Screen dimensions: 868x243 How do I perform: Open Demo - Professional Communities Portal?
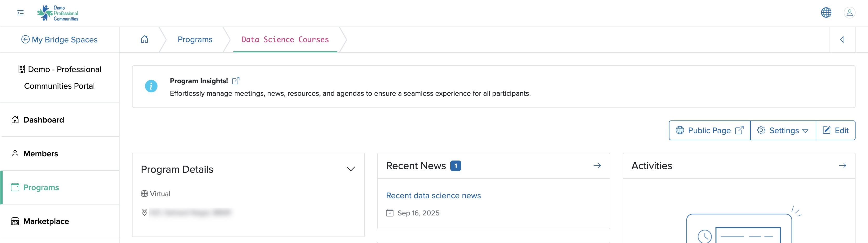click(60, 78)
